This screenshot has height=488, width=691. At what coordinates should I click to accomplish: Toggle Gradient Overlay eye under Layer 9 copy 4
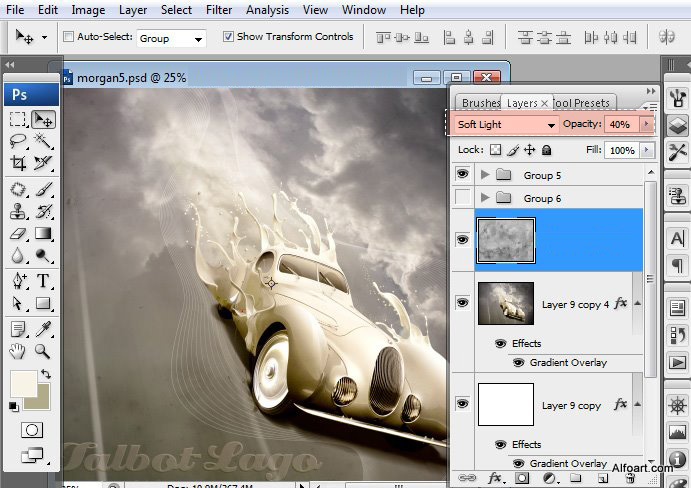click(519, 363)
